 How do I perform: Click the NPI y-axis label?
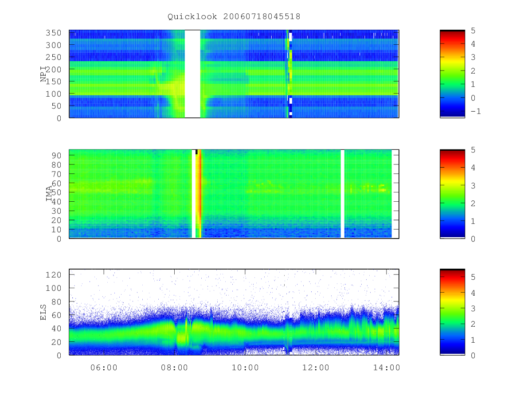43,74
